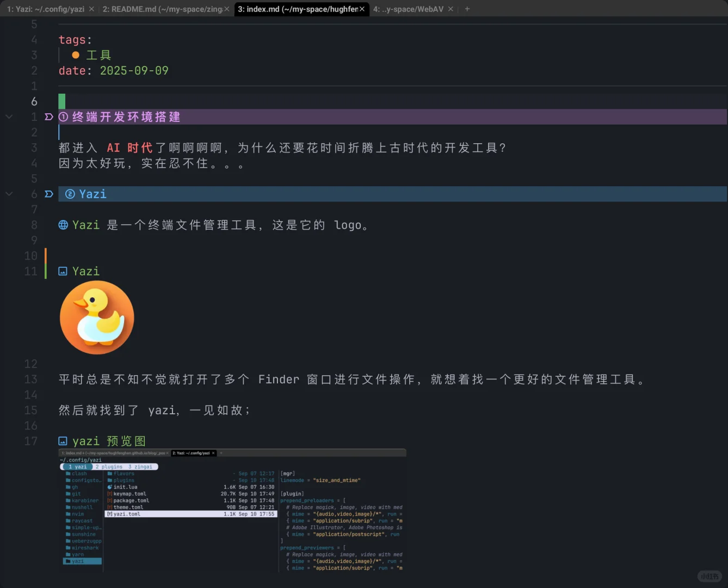The width and height of the screenshot is (728, 588).
Task: Click the orange bullet beside the 工具 tag
Action: coord(75,54)
